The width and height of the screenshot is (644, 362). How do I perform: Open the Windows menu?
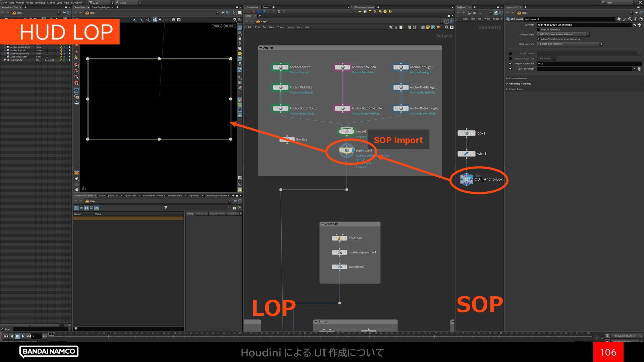(x=40, y=2)
